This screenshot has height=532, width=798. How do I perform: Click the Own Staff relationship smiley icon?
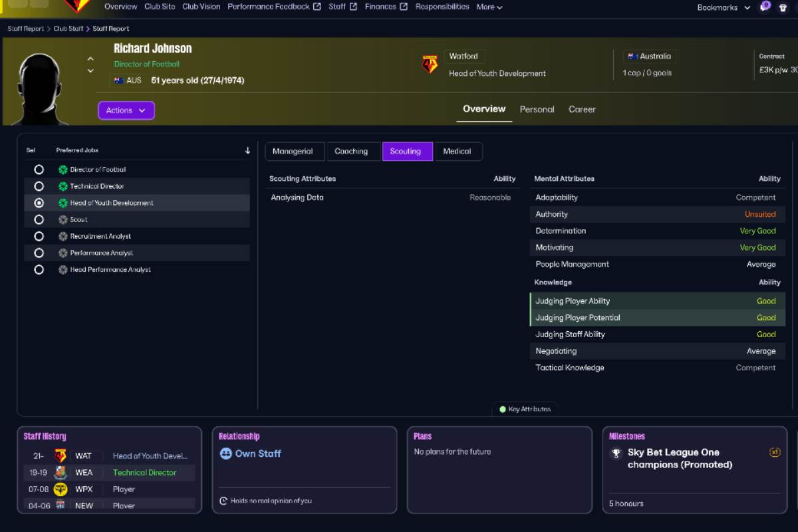click(x=225, y=454)
